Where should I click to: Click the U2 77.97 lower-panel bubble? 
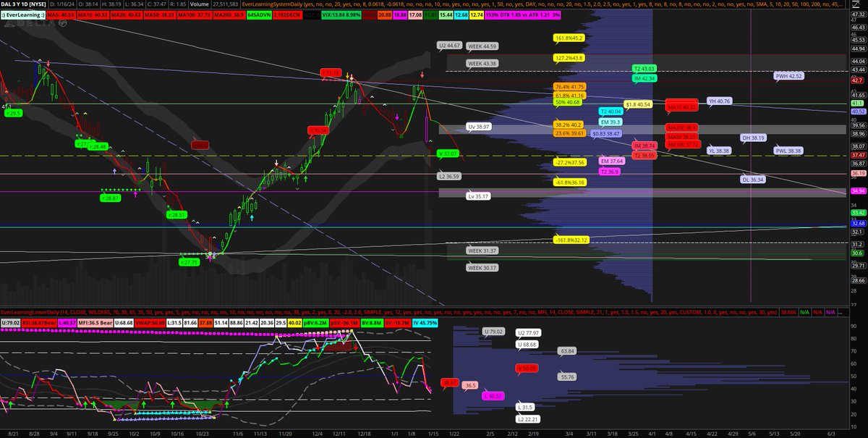point(528,333)
